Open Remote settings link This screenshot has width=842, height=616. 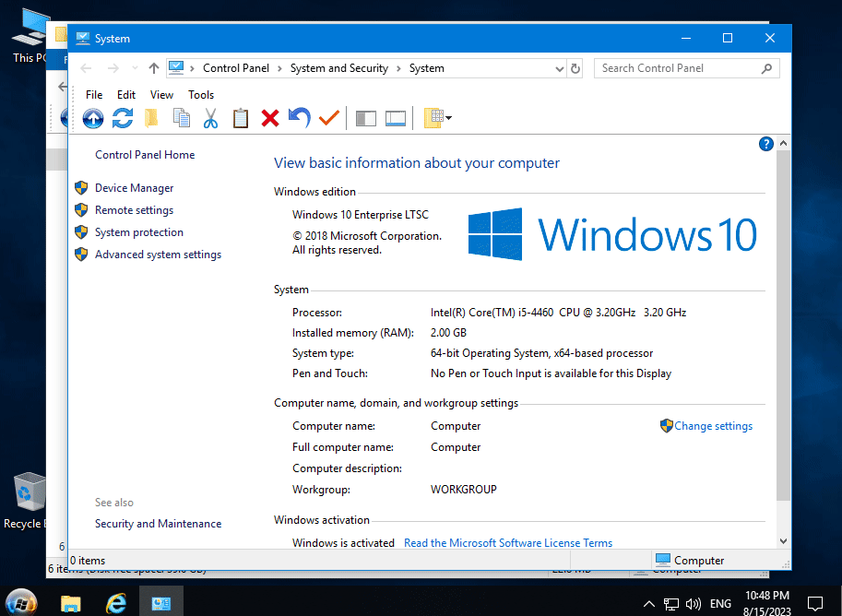[135, 210]
